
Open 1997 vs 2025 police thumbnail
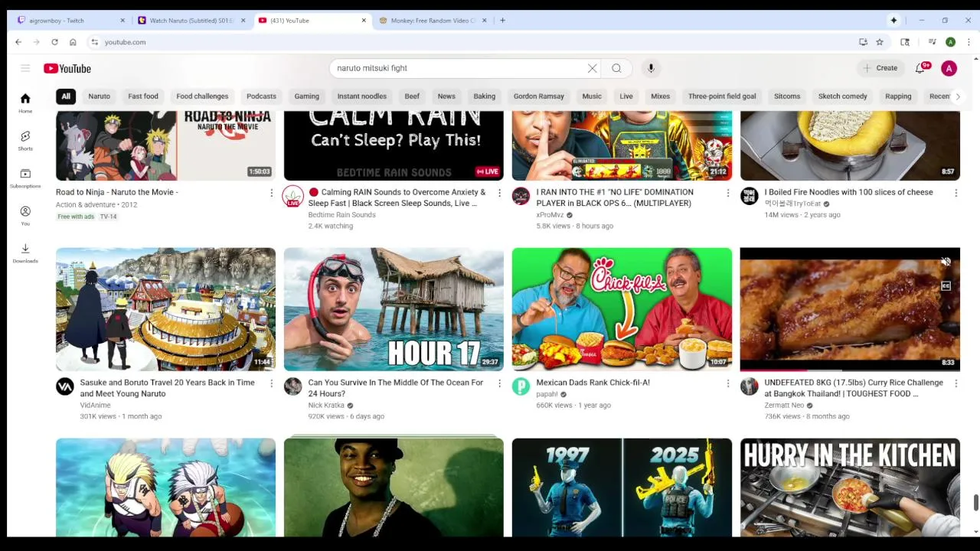tap(622, 487)
